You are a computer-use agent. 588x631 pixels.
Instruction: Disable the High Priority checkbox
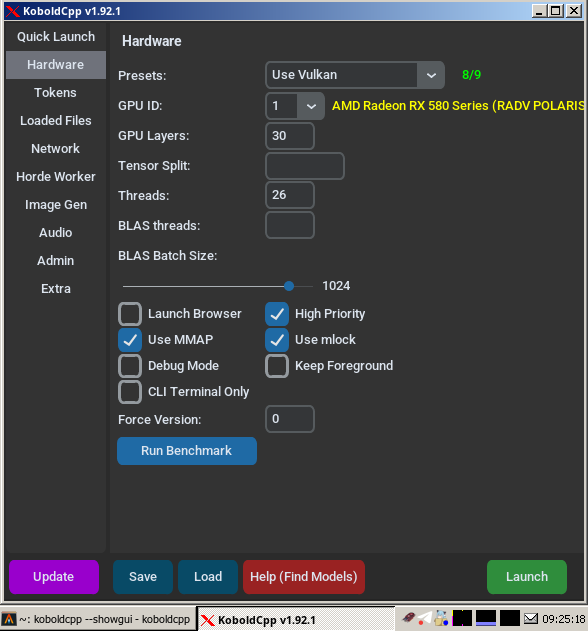click(277, 314)
